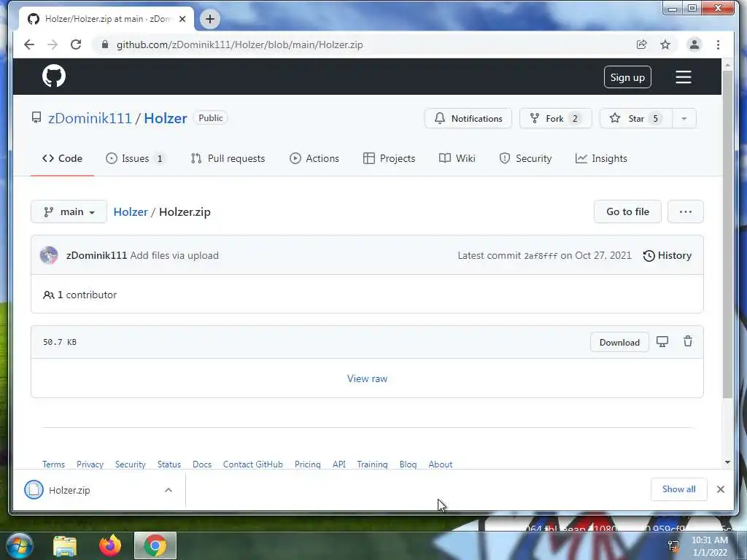Click the repository icon beside zDominik111

pos(36,117)
